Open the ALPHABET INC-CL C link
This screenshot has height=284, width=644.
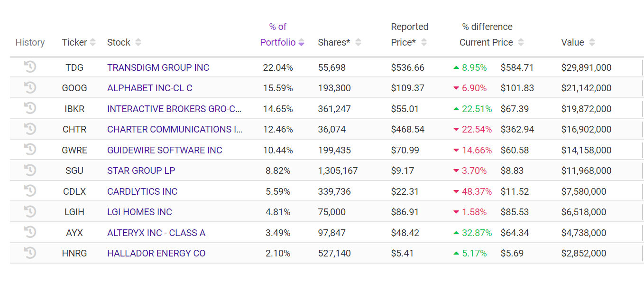coord(150,88)
